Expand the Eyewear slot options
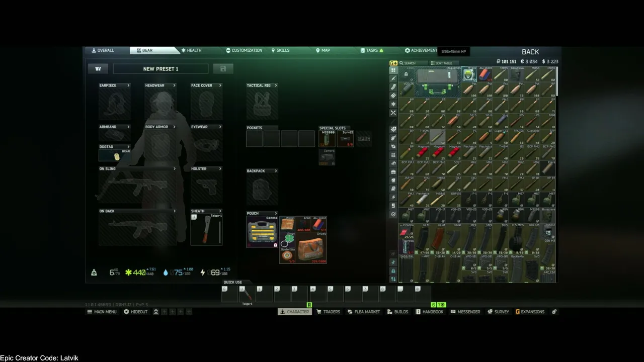The image size is (644, 362). point(220,127)
